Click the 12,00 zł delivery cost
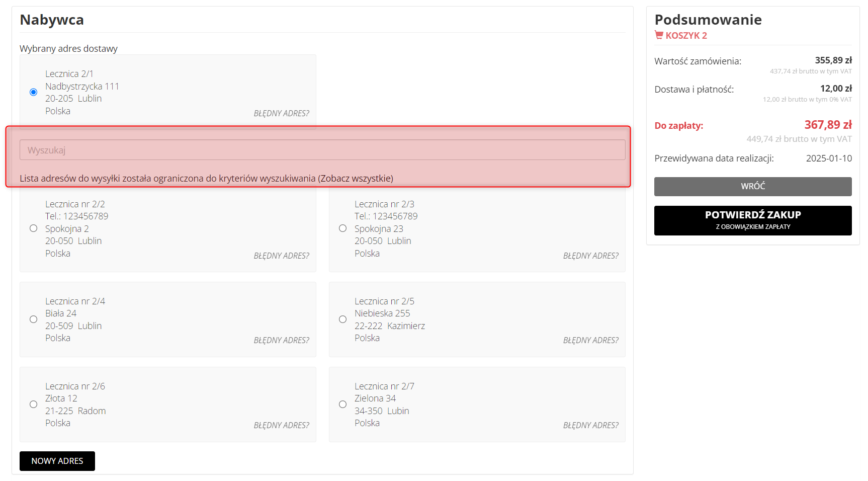The image size is (868, 481). click(836, 89)
